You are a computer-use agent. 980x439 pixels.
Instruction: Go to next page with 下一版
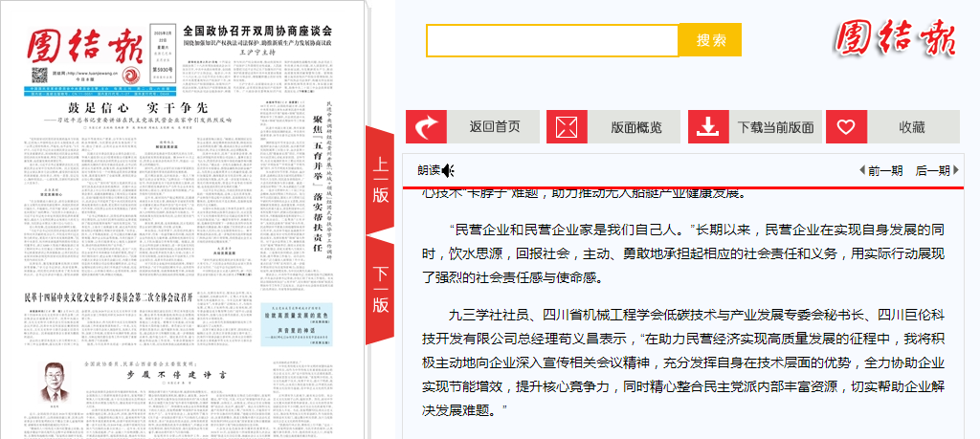pyautogui.click(x=380, y=290)
